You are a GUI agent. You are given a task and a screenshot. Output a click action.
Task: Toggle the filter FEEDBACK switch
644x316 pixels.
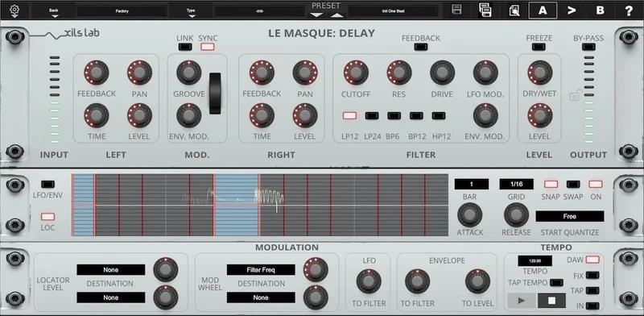click(420, 47)
